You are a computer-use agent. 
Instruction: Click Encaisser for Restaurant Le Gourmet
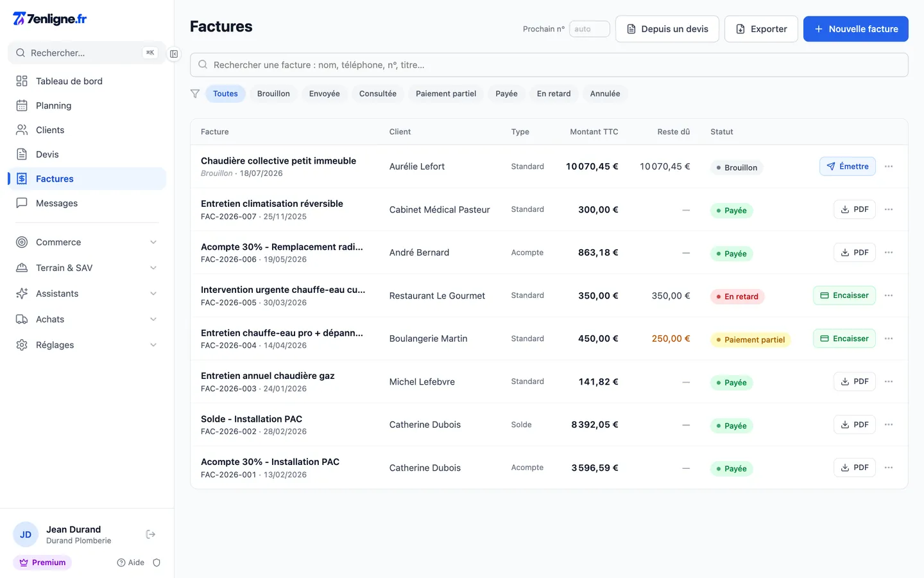844,295
